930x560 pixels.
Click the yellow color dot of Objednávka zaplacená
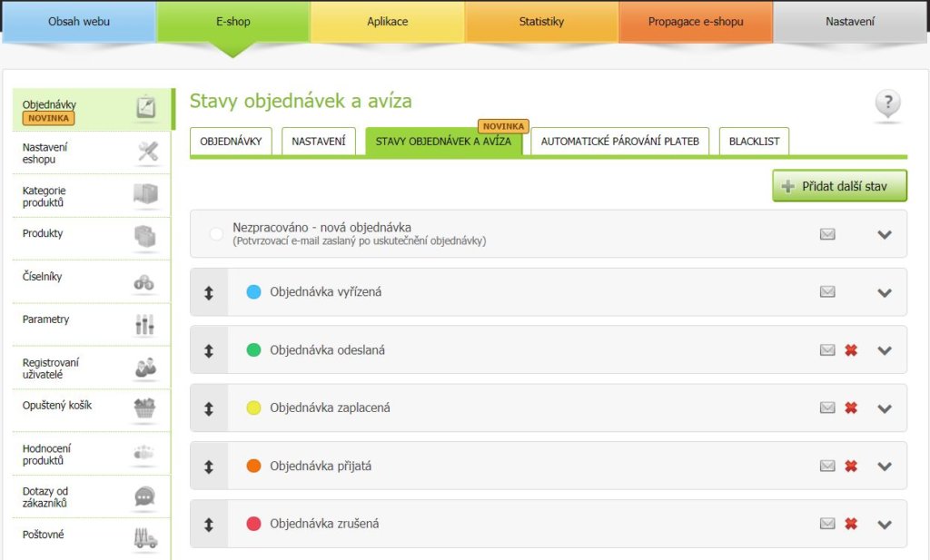coord(253,408)
